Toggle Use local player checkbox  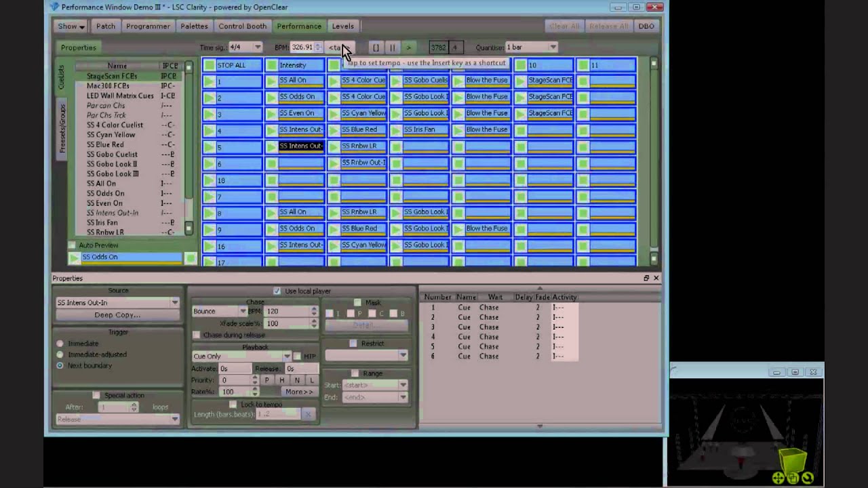coord(277,291)
